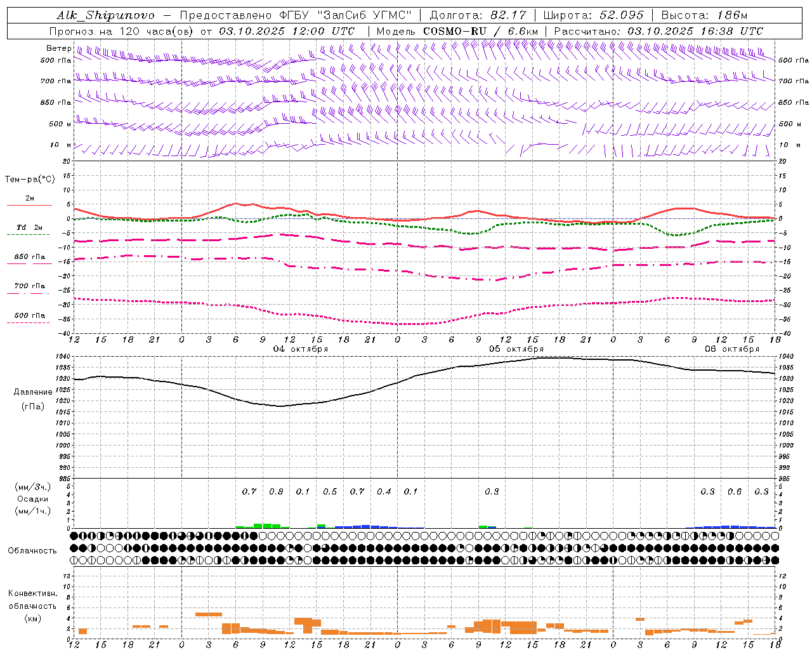Click the Td 2м dew point legend entry
The width and height of the screenshot is (812, 650).
(x=29, y=227)
